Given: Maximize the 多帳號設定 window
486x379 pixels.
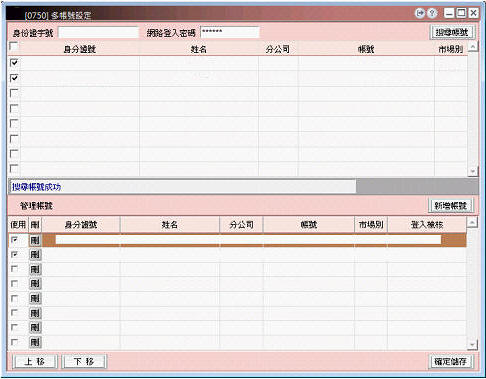Looking at the screenshot, I should coord(461,13).
